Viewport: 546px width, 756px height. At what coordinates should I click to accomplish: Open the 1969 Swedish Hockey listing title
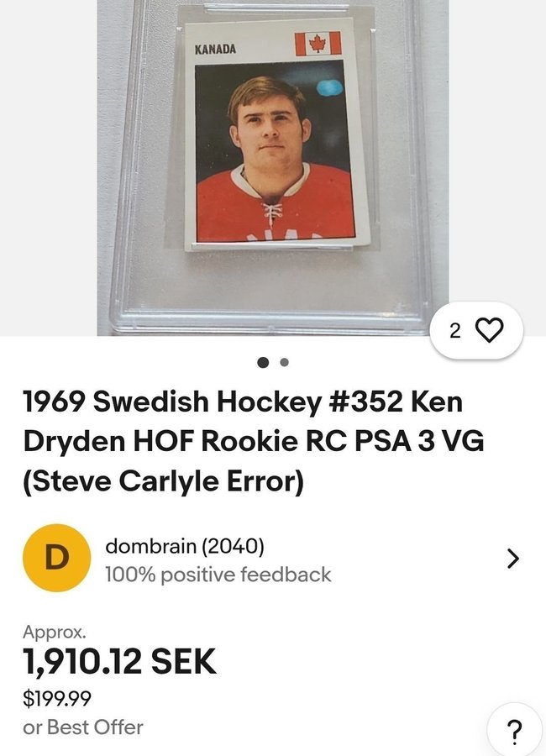(x=254, y=441)
